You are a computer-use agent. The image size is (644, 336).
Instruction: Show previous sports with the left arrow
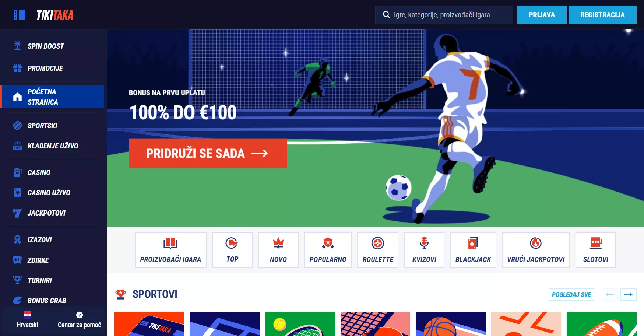point(610,294)
